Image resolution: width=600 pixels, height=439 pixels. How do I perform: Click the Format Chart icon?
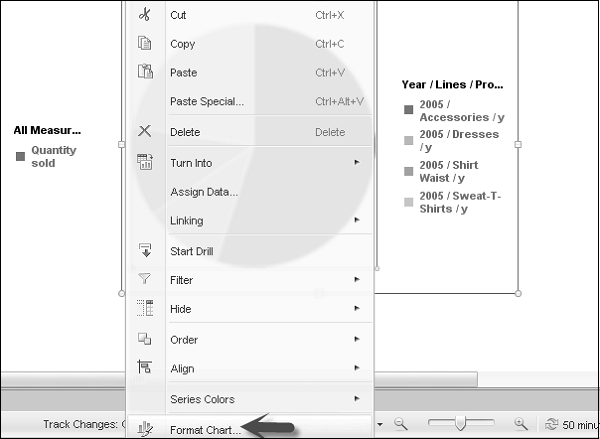pyautogui.click(x=144, y=429)
